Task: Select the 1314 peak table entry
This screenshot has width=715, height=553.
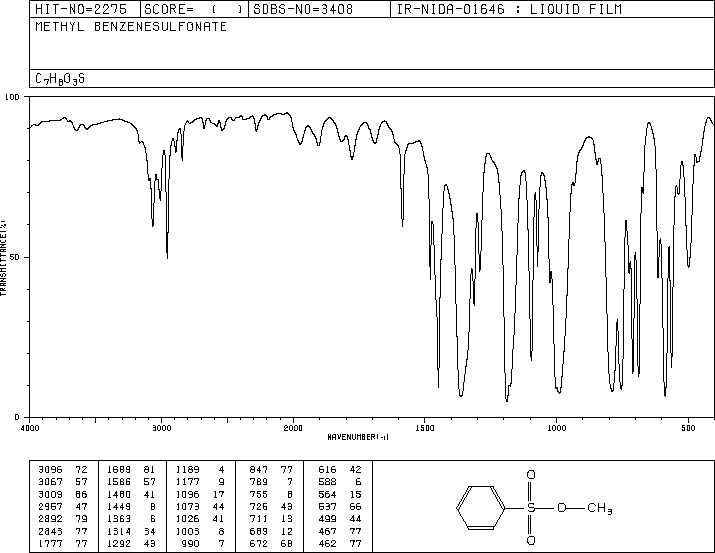Action: click(131, 531)
